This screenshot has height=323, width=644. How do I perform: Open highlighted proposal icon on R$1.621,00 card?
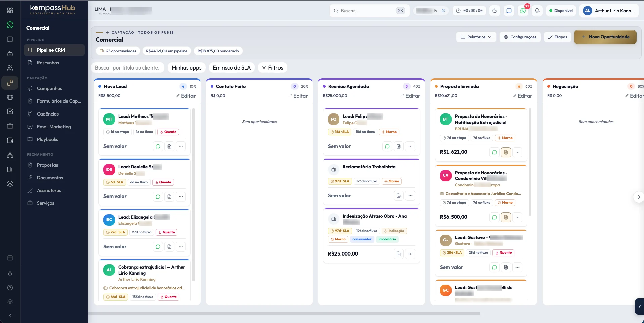point(506,152)
